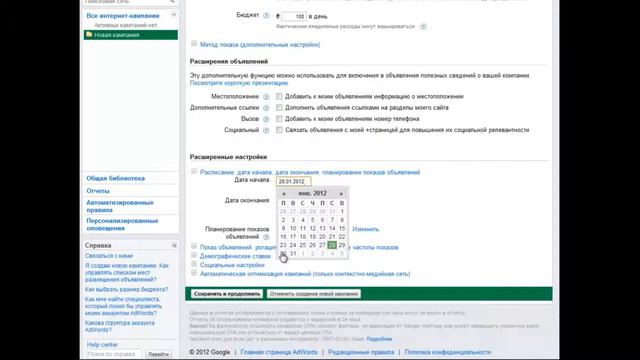Open help link about managing placement lists
The width and height of the screenshot is (640, 360).
pos(127,273)
